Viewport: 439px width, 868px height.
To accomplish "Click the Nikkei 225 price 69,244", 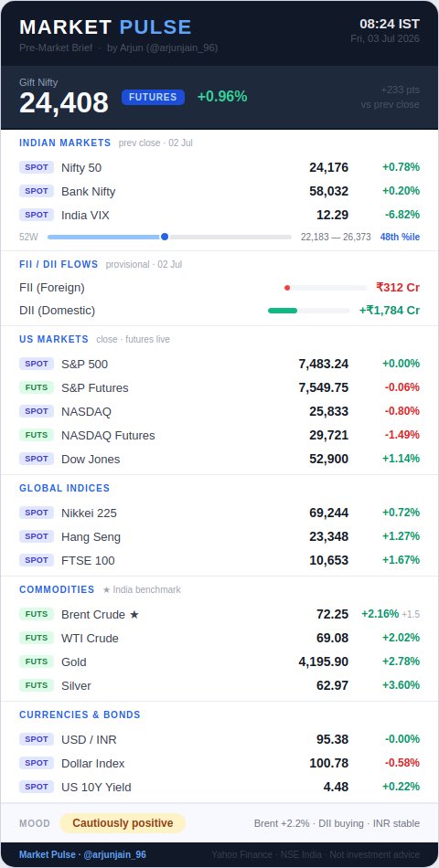I will pos(328,513).
